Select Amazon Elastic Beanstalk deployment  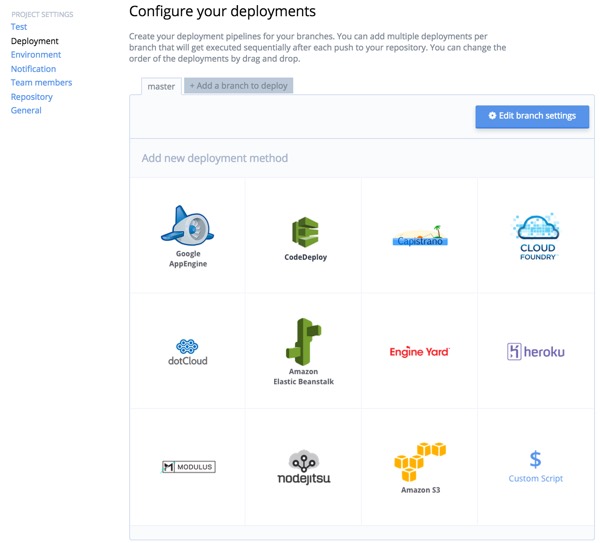pyautogui.click(x=304, y=352)
